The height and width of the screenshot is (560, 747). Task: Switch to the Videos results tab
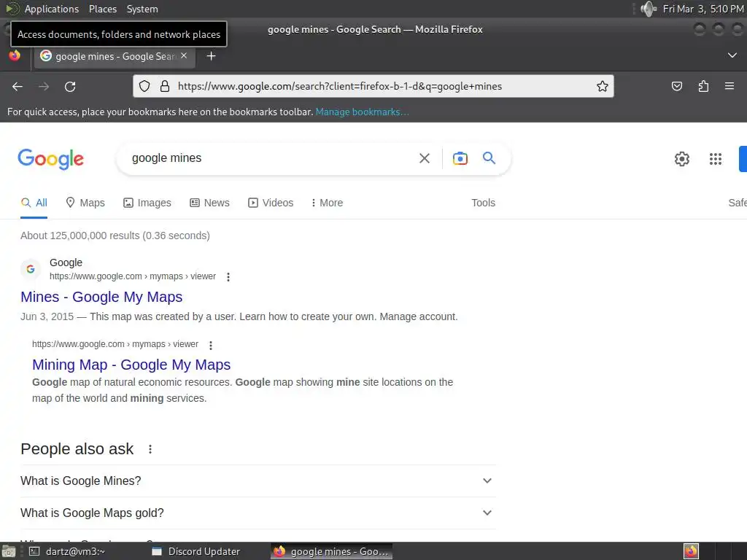pos(271,203)
